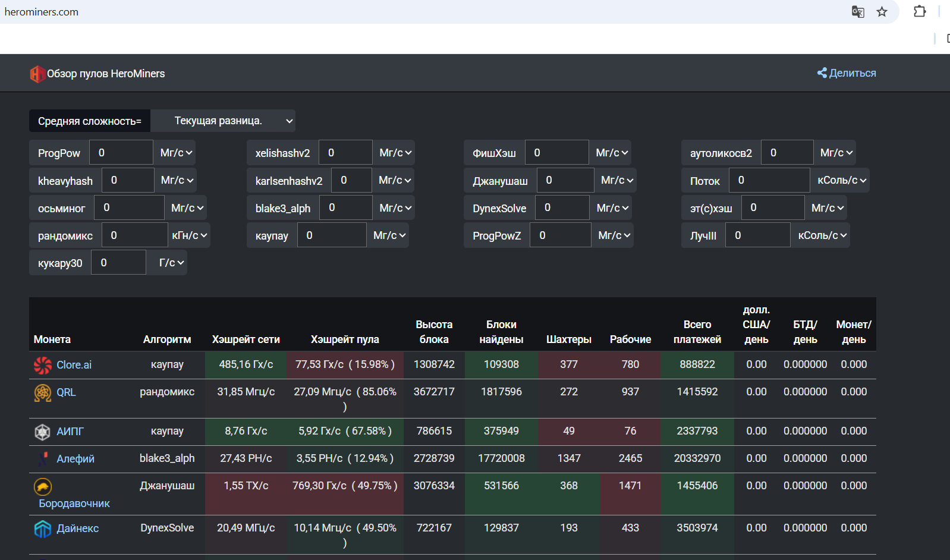Click the Бородавочник coin icon
This screenshot has height=560, width=950.
tap(43, 486)
